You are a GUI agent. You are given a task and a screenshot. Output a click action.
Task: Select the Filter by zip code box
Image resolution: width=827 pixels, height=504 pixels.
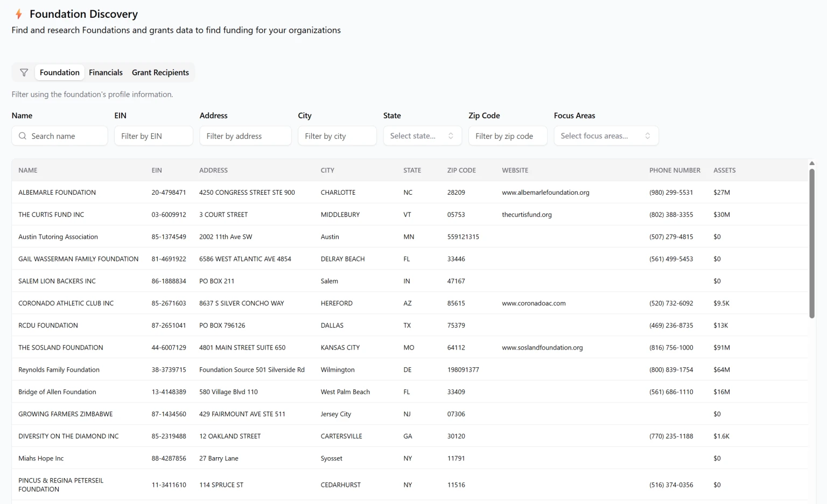pyautogui.click(x=508, y=136)
